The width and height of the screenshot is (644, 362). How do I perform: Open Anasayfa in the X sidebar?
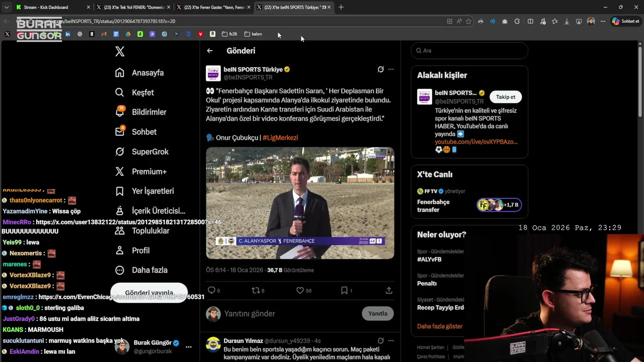point(139,73)
